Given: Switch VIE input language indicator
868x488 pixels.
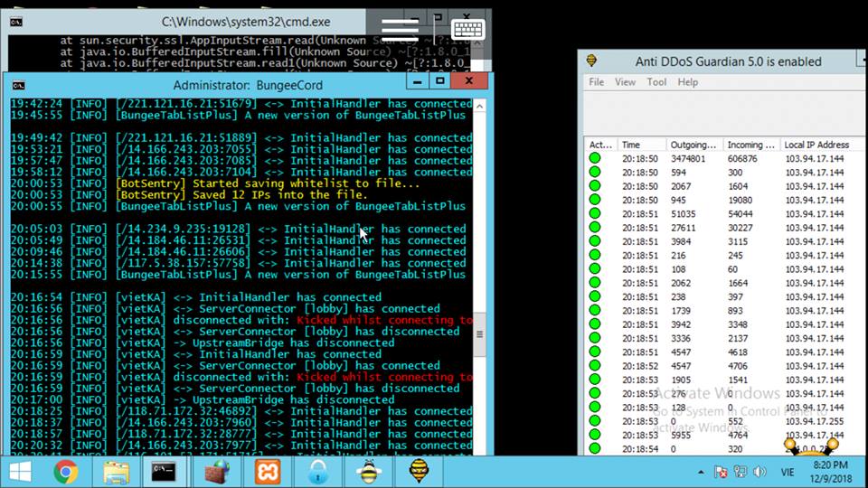Looking at the screenshot, I should (788, 472).
